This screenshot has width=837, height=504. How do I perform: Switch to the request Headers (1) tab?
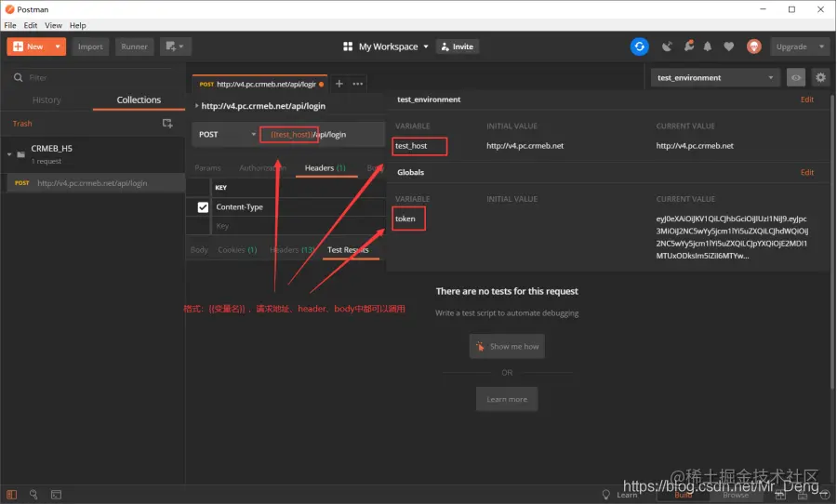(325, 167)
